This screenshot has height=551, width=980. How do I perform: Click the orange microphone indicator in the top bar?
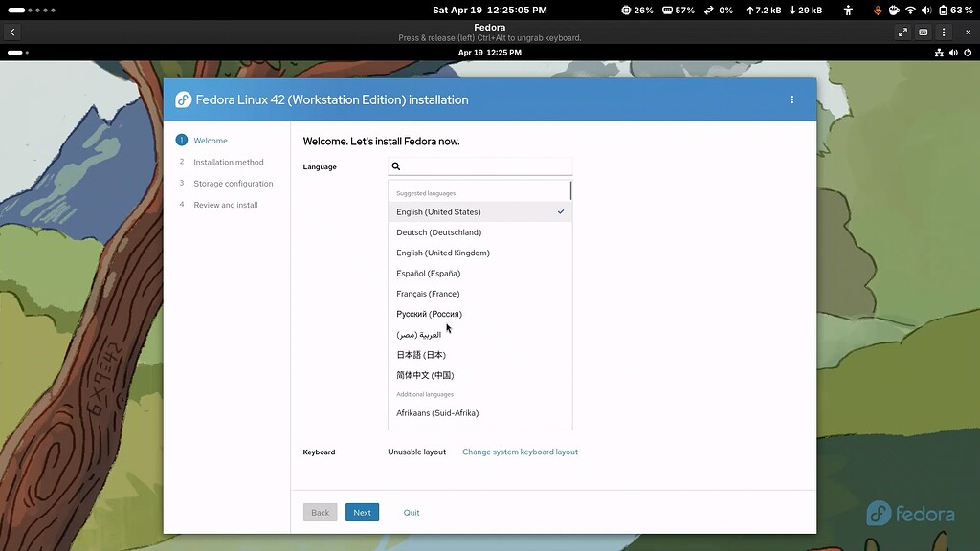click(878, 10)
